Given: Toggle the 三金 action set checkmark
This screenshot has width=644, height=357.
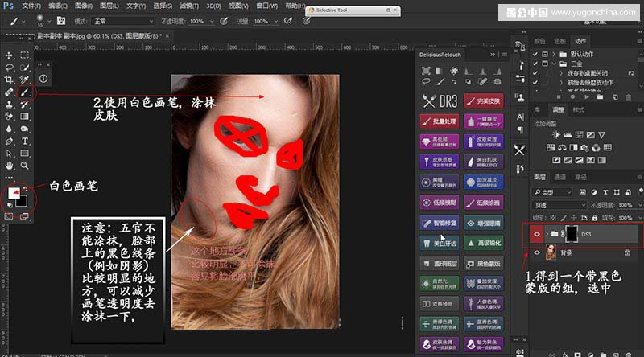Looking at the screenshot, I should click(x=535, y=64).
